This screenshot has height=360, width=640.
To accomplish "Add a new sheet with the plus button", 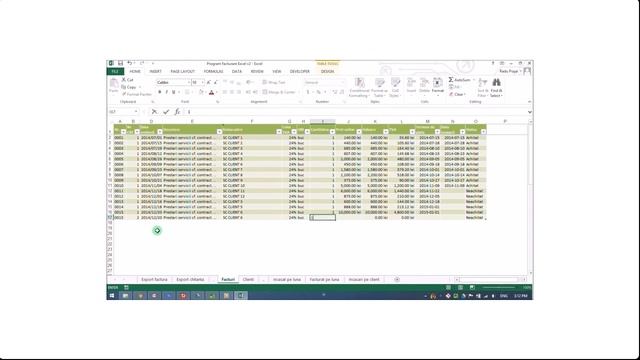I will pyautogui.click(x=397, y=280).
